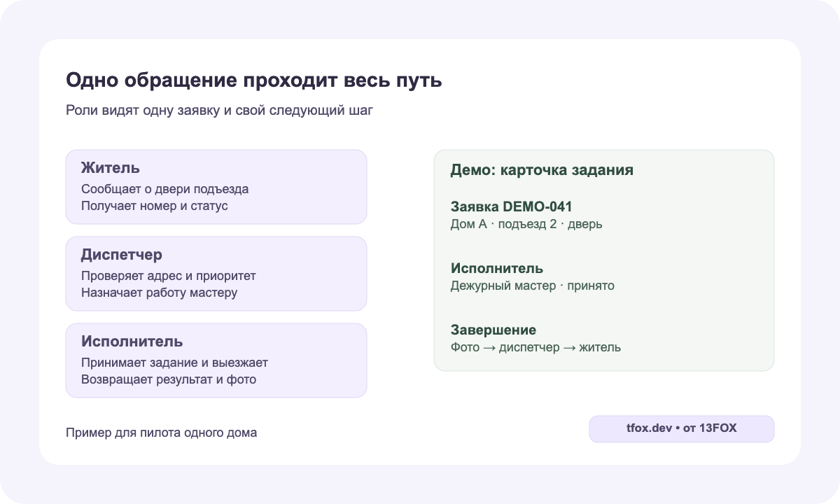This screenshot has height=504, width=840.
Task: Click the line 'Назначает работу мастеру'
Action: [x=159, y=293]
